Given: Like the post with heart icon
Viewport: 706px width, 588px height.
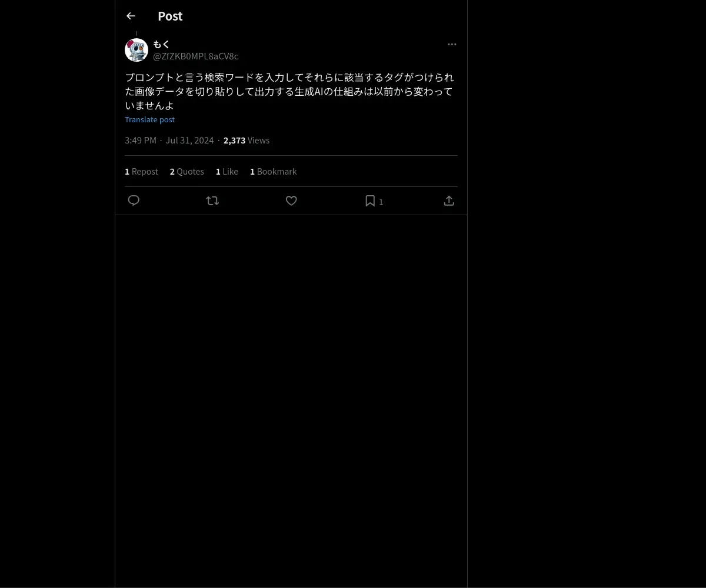Looking at the screenshot, I should (x=291, y=201).
